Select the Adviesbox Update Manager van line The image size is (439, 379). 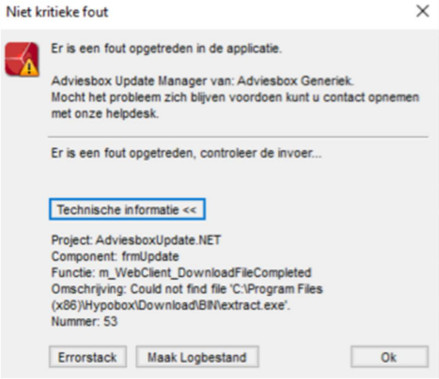pyautogui.click(x=202, y=81)
